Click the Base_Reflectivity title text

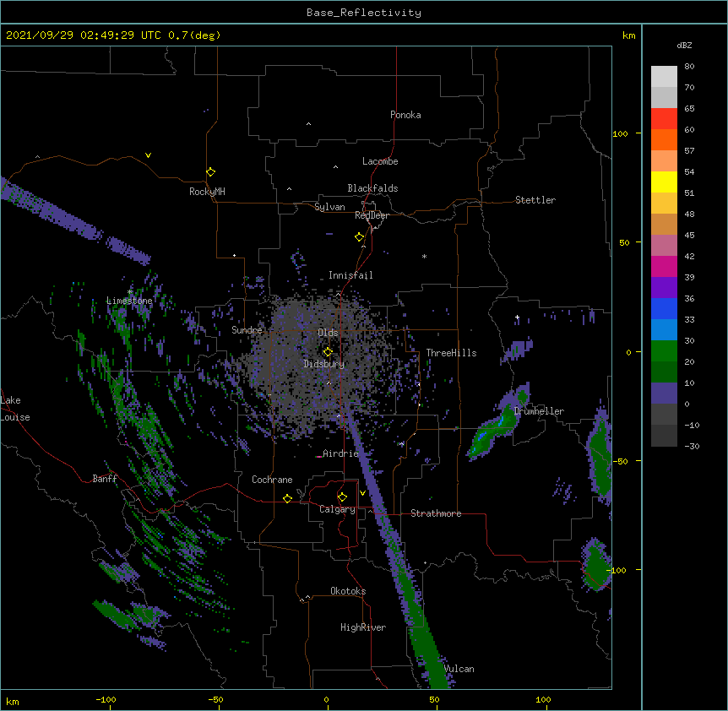click(364, 13)
